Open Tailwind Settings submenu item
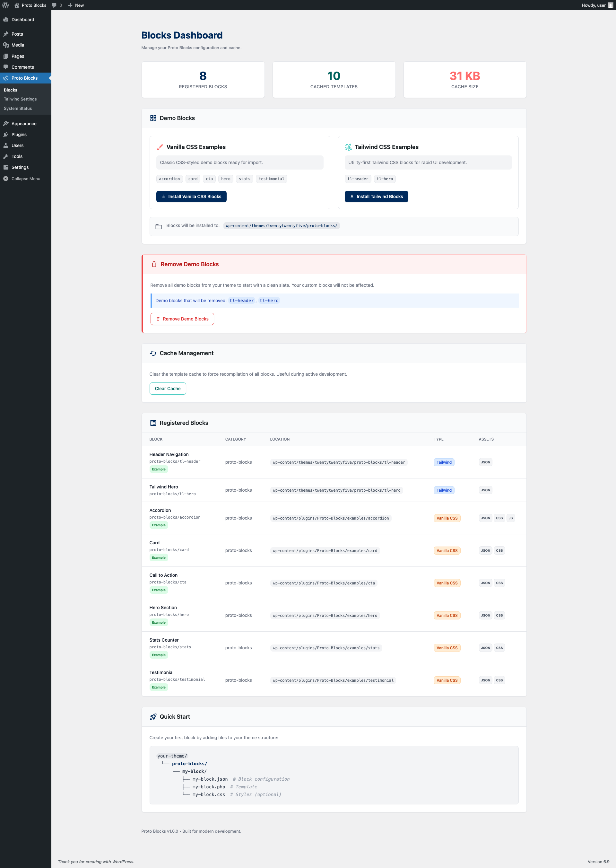616x868 pixels. tap(20, 99)
